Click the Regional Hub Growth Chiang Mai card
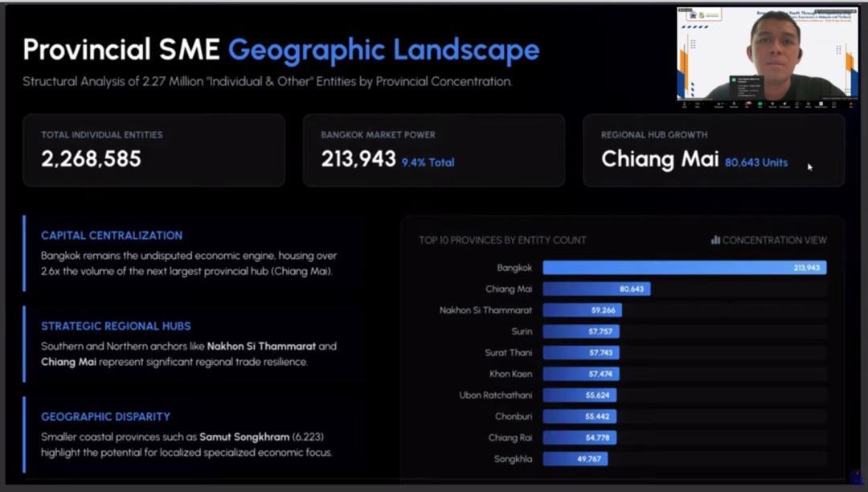 (713, 150)
